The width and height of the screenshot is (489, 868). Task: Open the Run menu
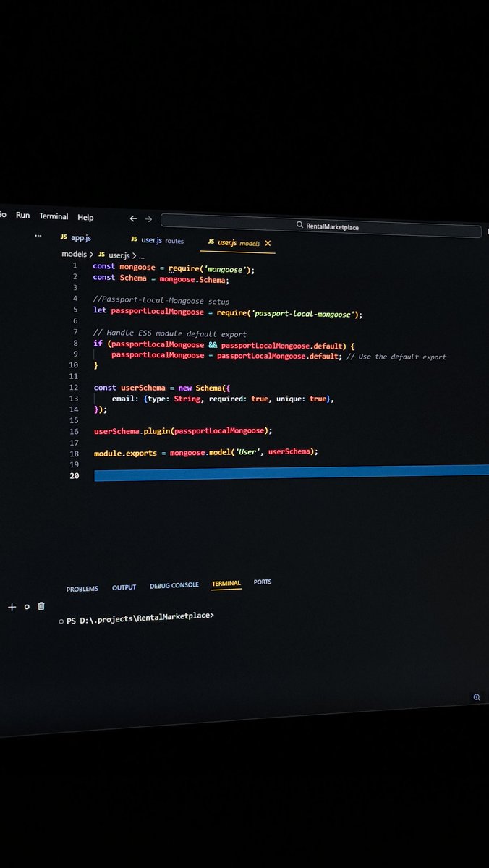coord(23,216)
